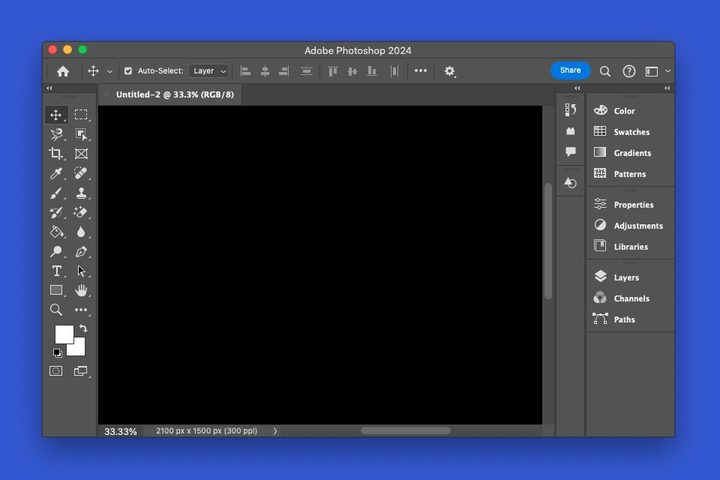Select the Path Selection tool
This screenshot has height=480, width=720.
(81, 271)
